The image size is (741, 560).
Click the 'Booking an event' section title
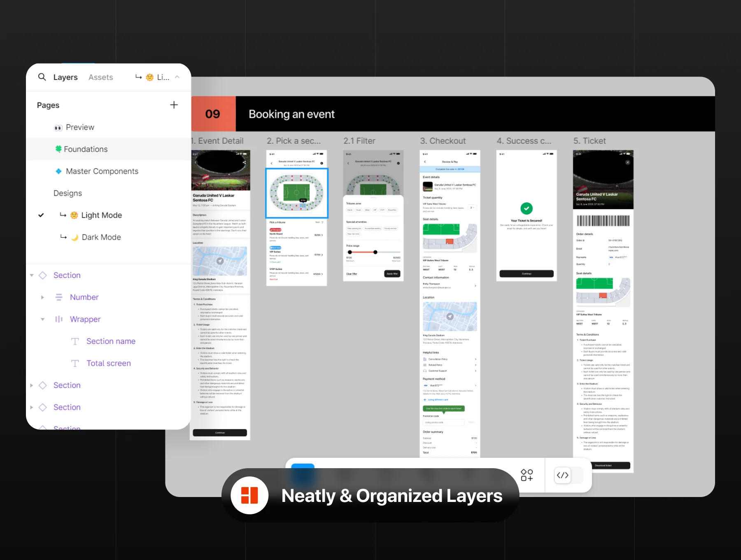coord(291,114)
